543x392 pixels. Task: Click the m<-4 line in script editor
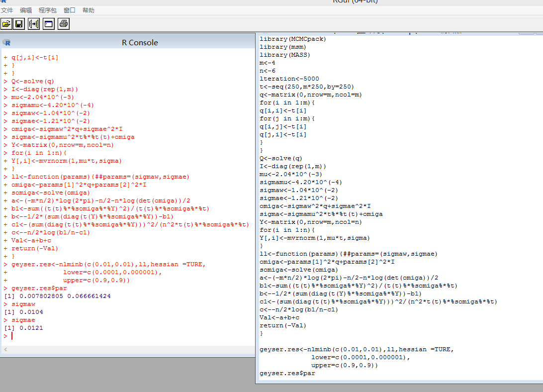(268, 63)
